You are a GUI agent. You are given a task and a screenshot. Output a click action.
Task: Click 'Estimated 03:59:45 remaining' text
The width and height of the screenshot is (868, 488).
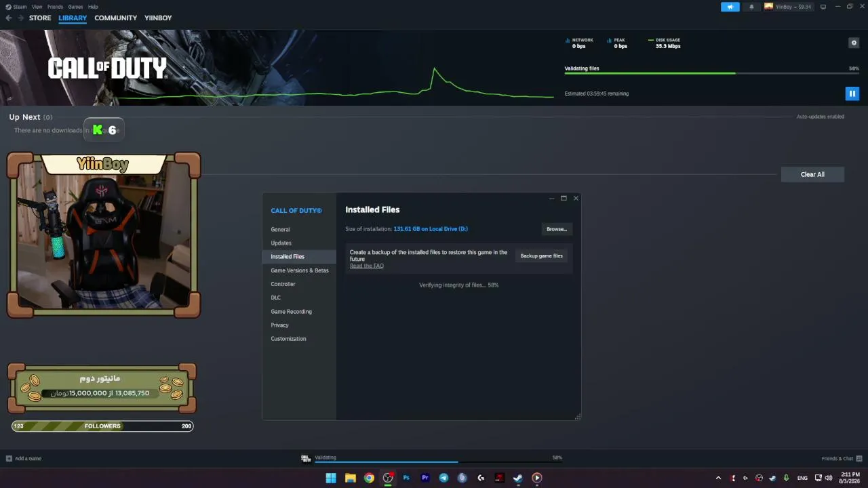coord(597,94)
